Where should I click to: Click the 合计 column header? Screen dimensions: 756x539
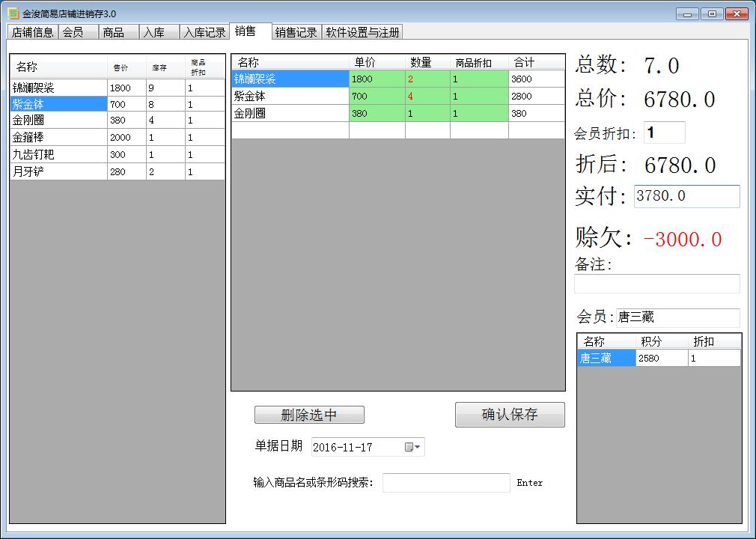click(x=536, y=62)
